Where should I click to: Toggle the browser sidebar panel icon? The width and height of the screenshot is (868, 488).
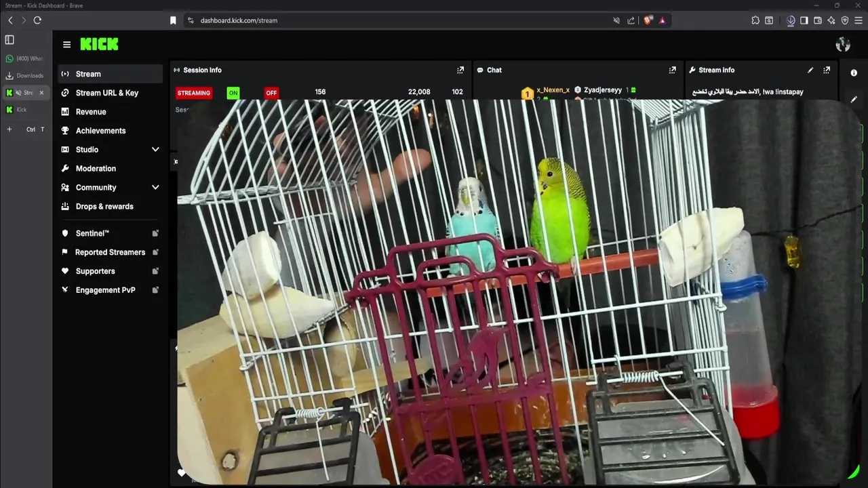(804, 20)
